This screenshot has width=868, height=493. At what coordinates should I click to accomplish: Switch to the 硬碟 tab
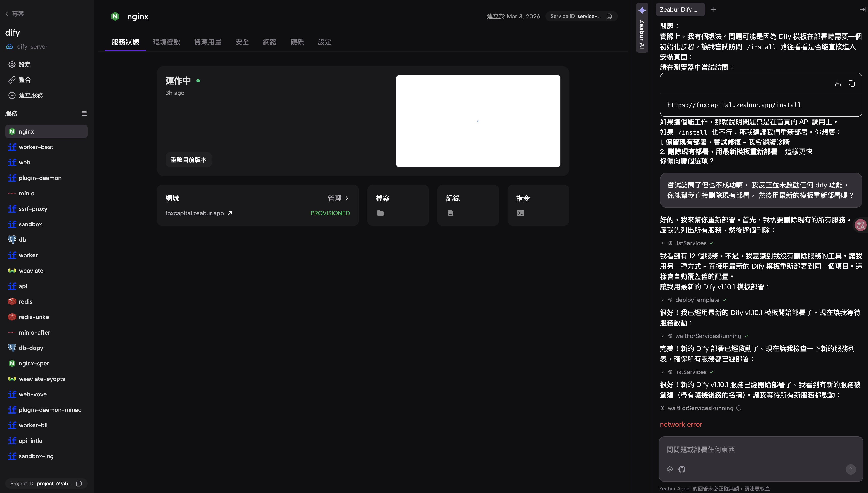[297, 42]
